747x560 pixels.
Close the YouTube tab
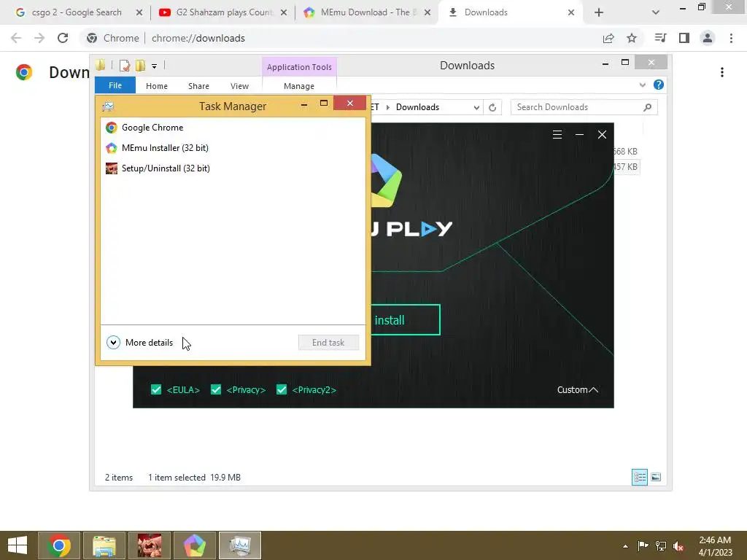pyautogui.click(x=284, y=13)
